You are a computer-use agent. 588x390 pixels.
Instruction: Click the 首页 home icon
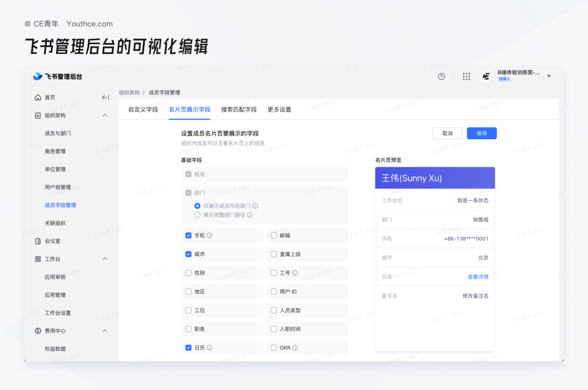click(x=38, y=97)
